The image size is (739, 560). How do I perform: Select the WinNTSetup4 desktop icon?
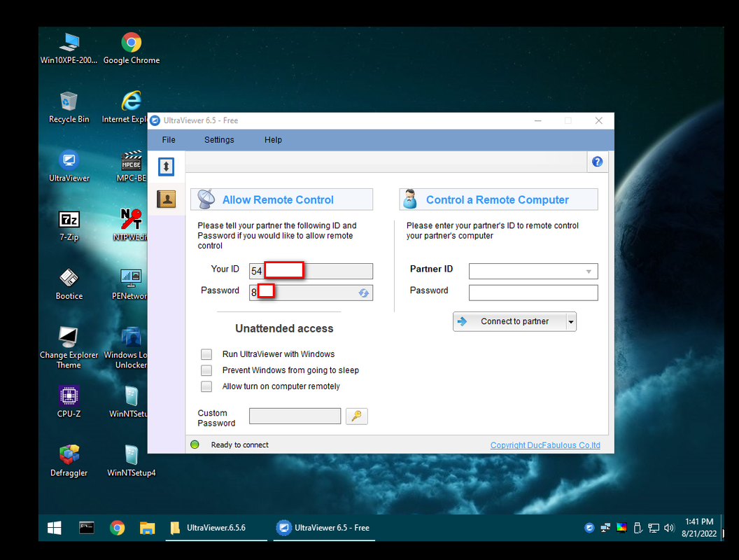coord(132,461)
